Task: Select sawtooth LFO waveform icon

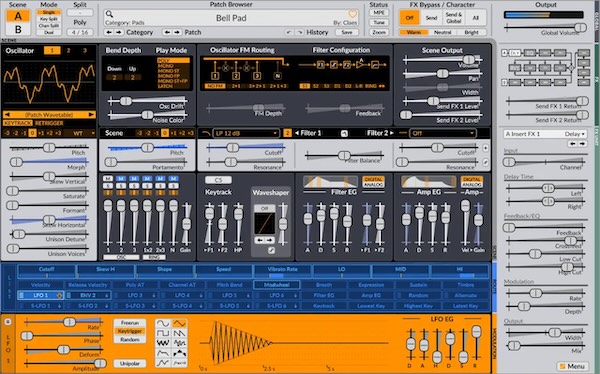Action: point(179,333)
